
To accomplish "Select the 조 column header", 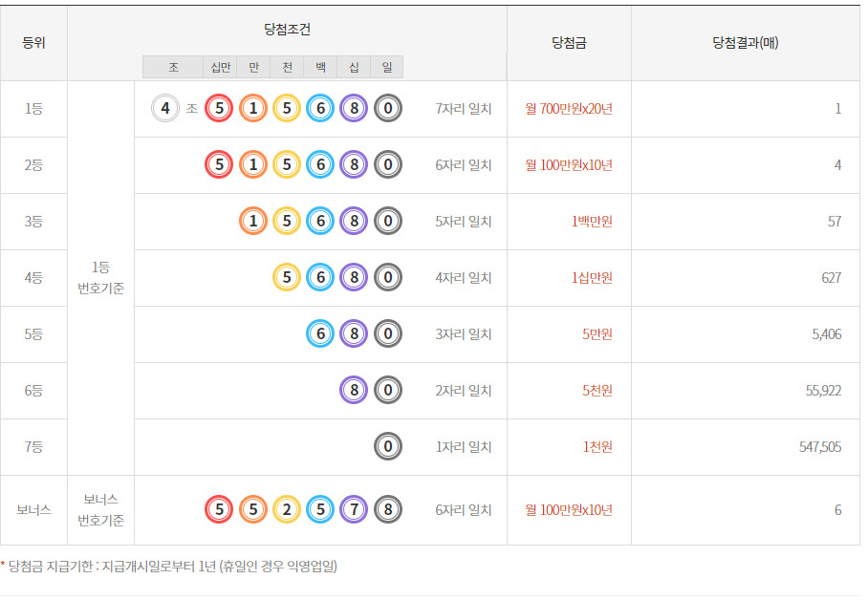I will tap(173, 67).
